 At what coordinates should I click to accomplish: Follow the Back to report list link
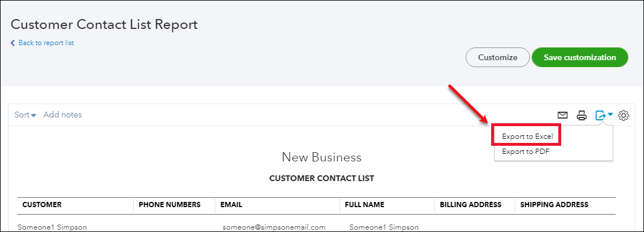click(46, 43)
